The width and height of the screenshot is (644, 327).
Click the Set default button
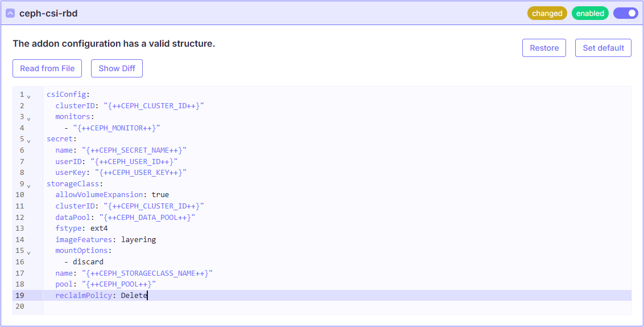point(603,48)
